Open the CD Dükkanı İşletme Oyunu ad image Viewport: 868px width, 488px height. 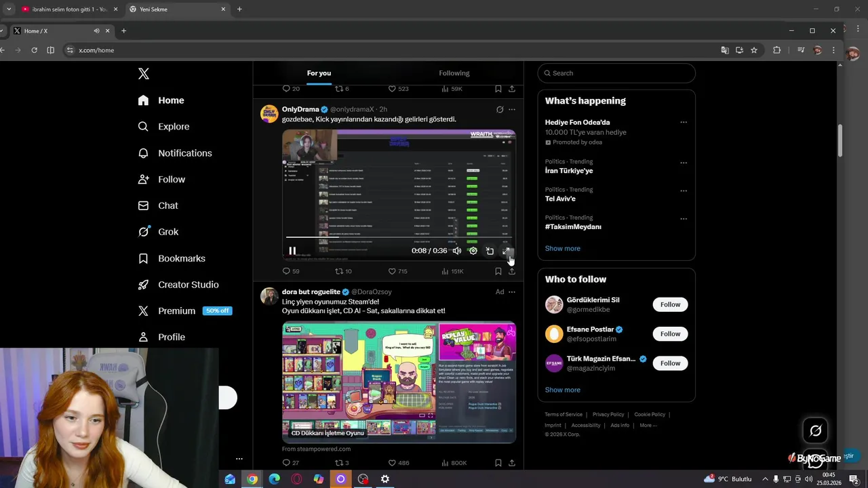coord(399,382)
